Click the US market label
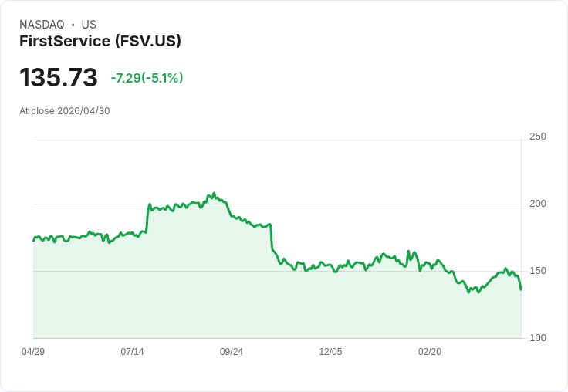This screenshot has width=568, height=392. point(89,25)
